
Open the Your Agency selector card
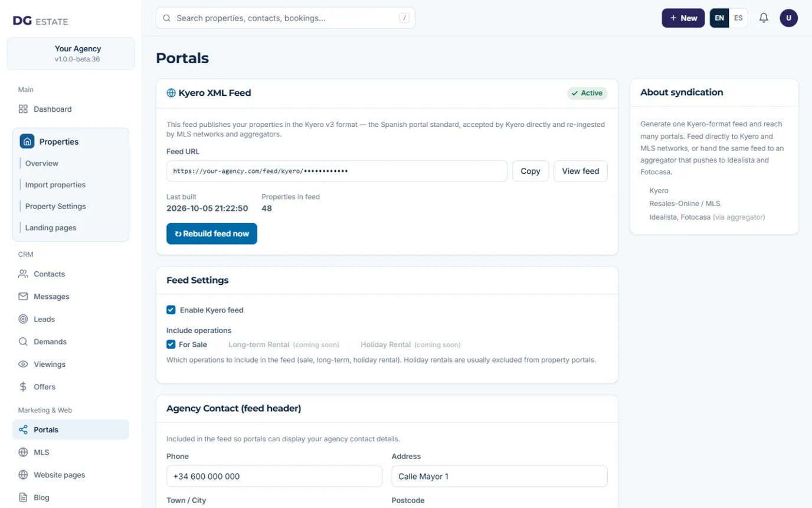click(x=71, y=54)
